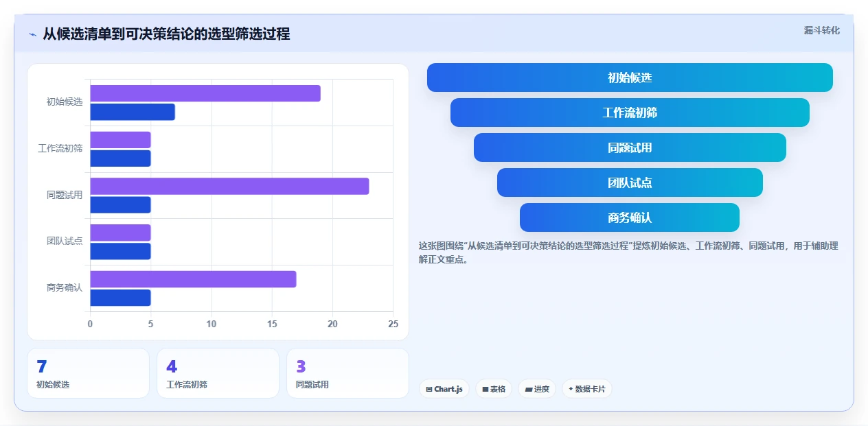Click the purple bar for 同题试用
868x426 pixels.
[229, 186]
